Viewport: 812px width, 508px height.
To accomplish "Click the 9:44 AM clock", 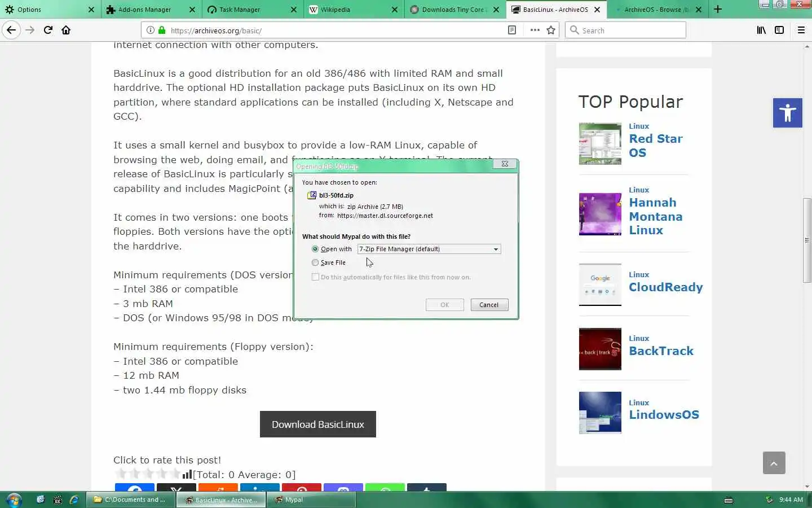I will 791,500.
